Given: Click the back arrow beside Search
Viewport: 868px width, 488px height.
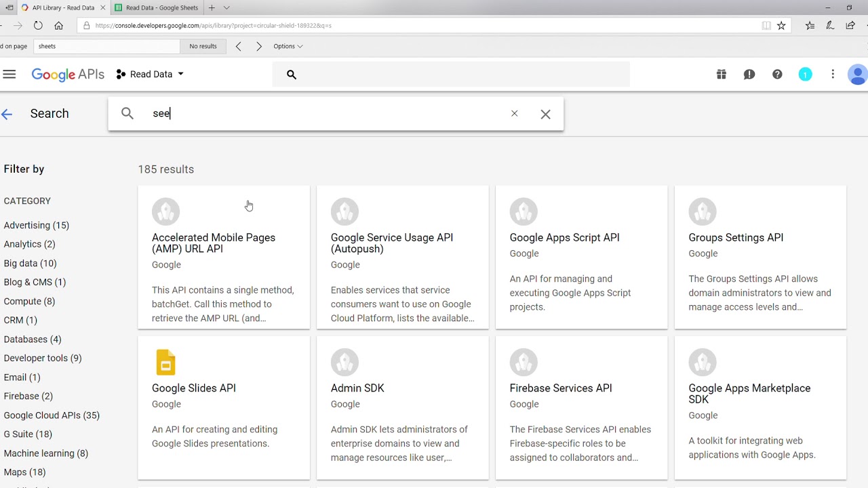Looking at the screenshot, I should [7, 114].
